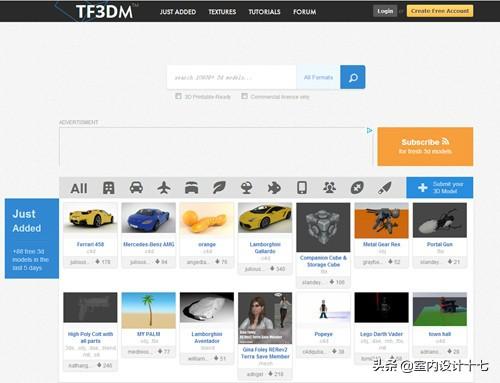Click High Poly Colt with all parts link
Image resolution: width=500 pixels, height=383 pixels.
pyautogui.click(x=90, y=337)
